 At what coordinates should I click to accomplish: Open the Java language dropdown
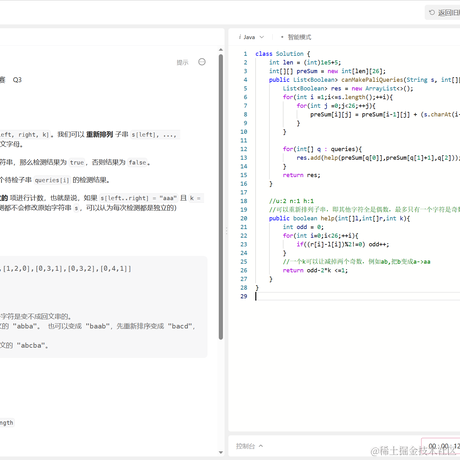(251, 37)
